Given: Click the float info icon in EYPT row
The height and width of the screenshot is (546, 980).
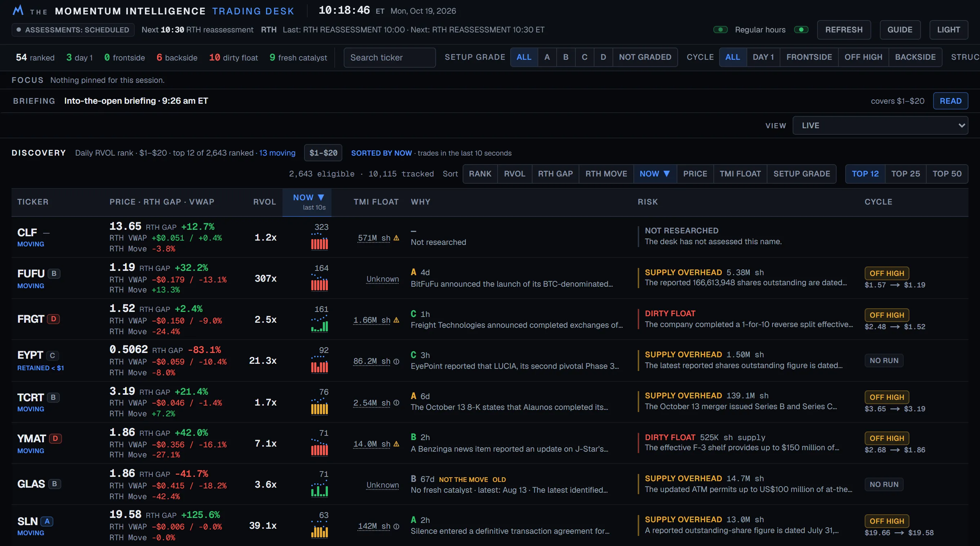Looking at the screenshot, I should [396, 361].
